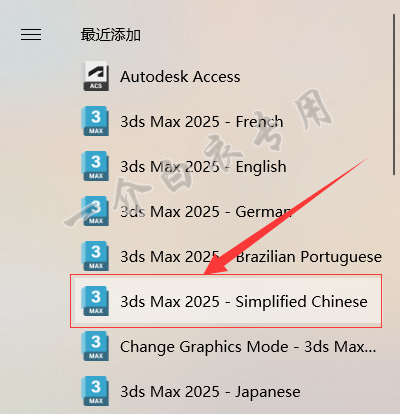This screenshot has width=400, height=414.
Task: Click the 3ds Max English app icon
Action: [96, 166]
